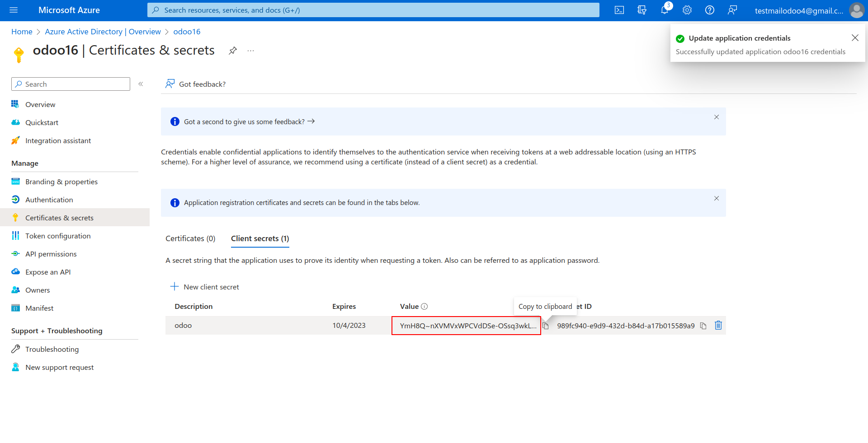Close the certificates info banner
This screenshot has width=868, height=443.
[x=717, y=198]
